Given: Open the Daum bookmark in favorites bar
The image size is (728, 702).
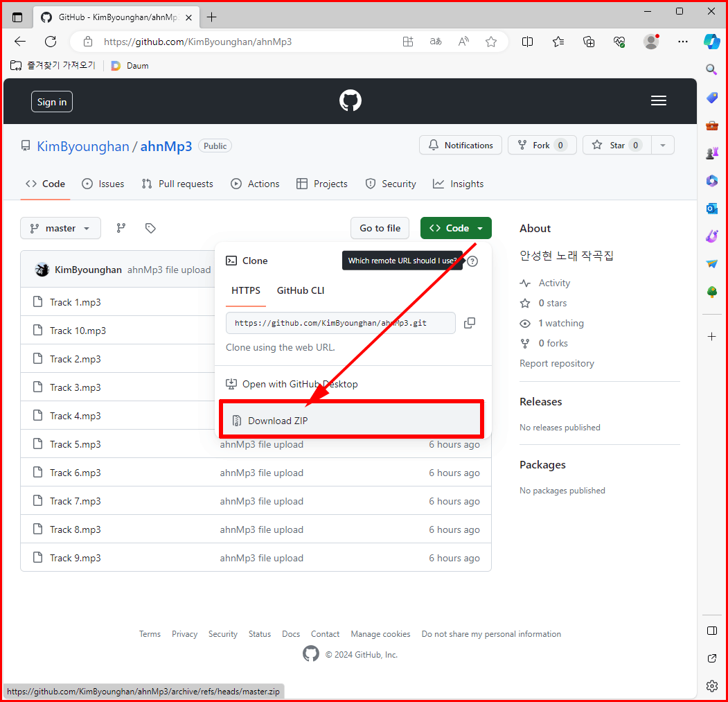Looking at the screenshot, I should tap(130, 66).
